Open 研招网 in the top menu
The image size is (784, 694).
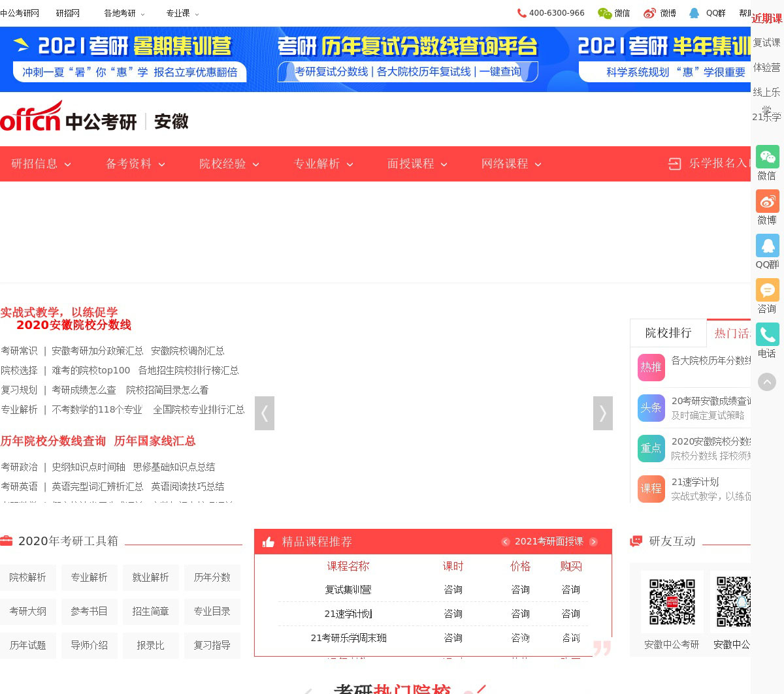pyautogui.click(x=68, y=13)
